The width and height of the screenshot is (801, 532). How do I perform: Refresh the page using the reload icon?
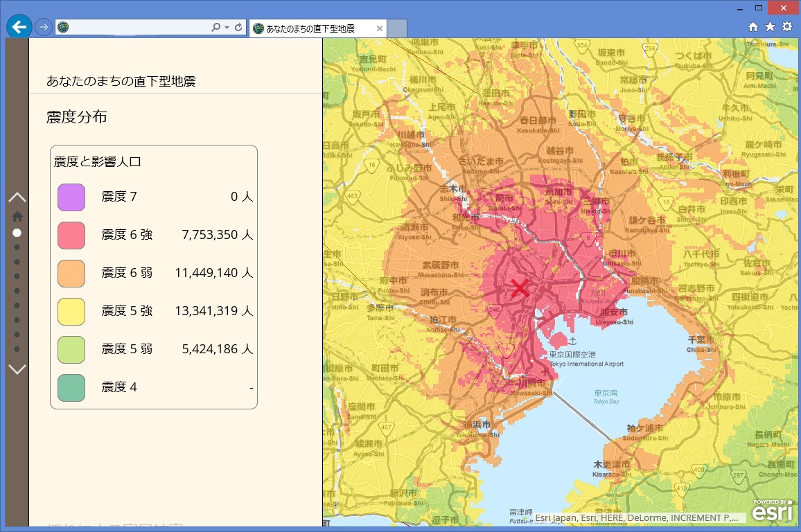(238, 28)
